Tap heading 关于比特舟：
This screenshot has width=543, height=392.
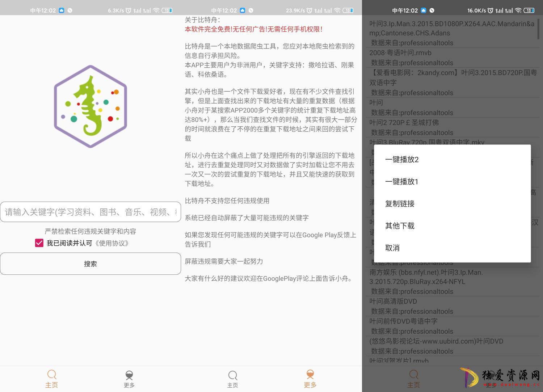point(202,20)
